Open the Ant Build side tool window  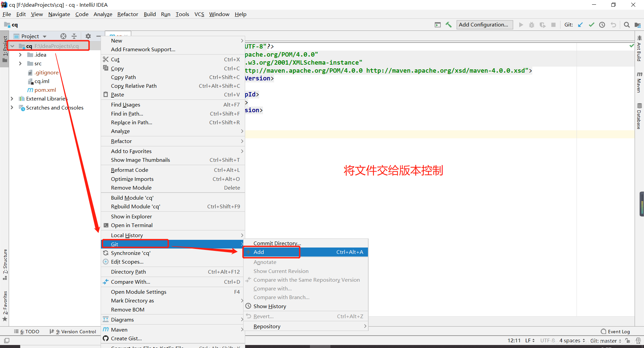tap(639, 48)
